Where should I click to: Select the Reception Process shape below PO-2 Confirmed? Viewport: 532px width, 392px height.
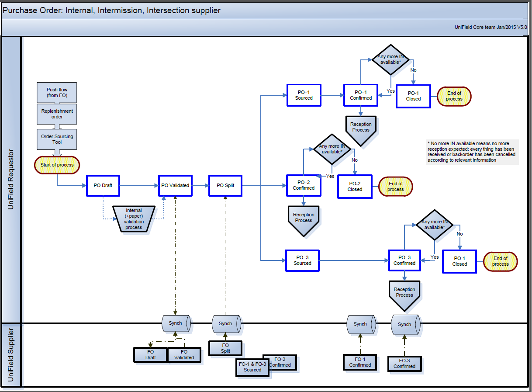pos(304,219)
